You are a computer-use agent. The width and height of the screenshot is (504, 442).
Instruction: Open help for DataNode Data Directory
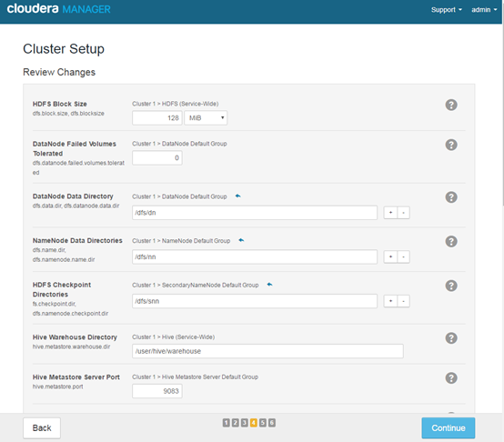point(451,197)
